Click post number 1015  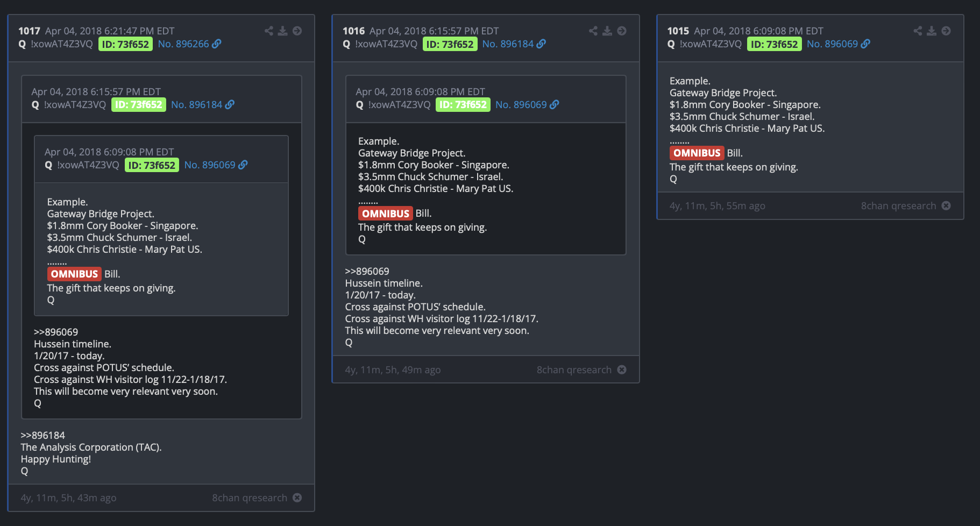678,31
